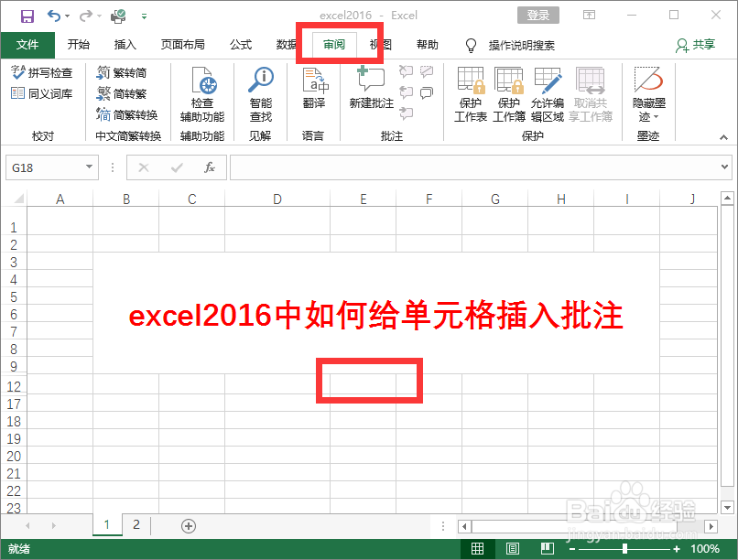Switch to Page Break Preview icon
This screenshot has width=738, height=560.
pos(547,549)
